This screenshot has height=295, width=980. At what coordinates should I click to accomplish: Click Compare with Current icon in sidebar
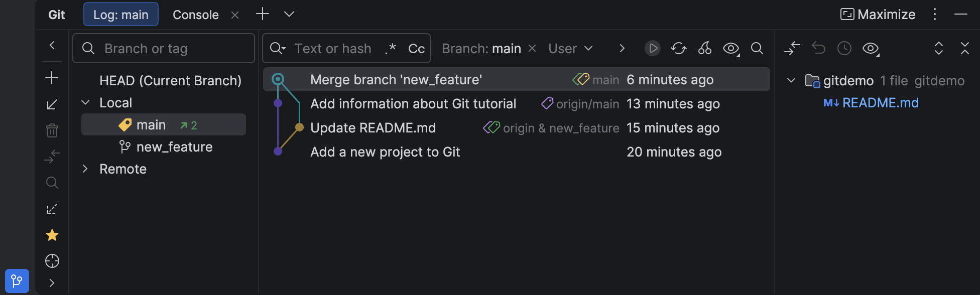(52, 157)
